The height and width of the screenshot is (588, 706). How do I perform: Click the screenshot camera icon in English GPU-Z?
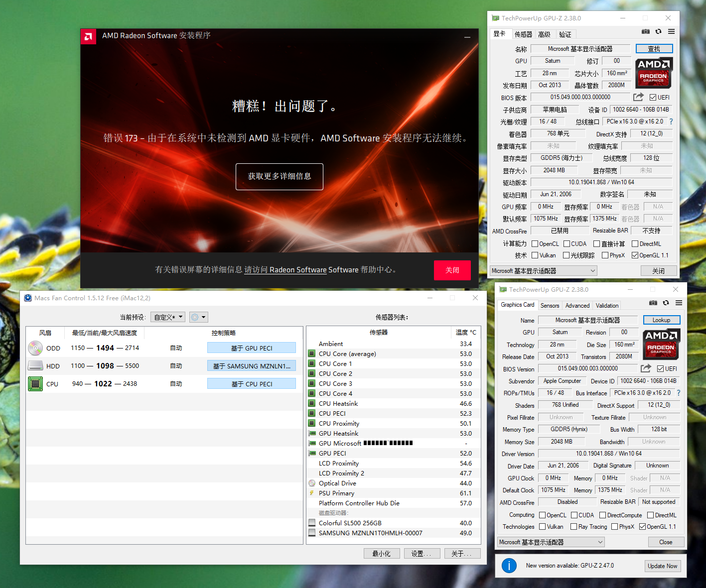(653, 303)
